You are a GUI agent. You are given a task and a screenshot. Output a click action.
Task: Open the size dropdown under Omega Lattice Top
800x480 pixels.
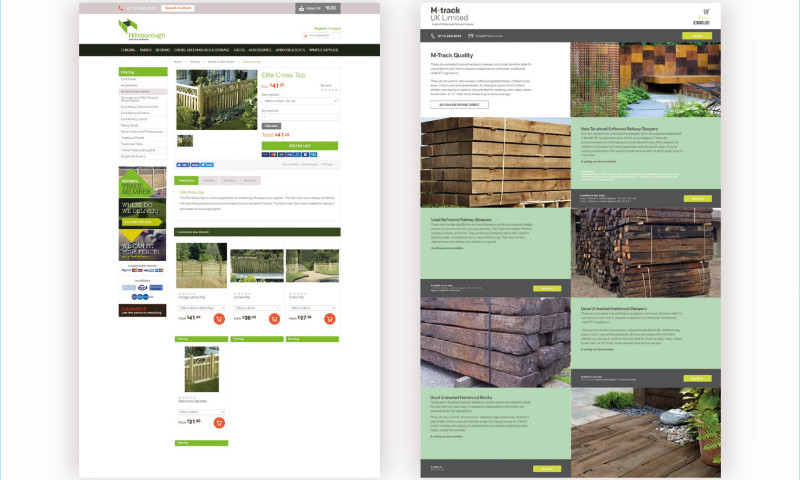tap(202, 308)
